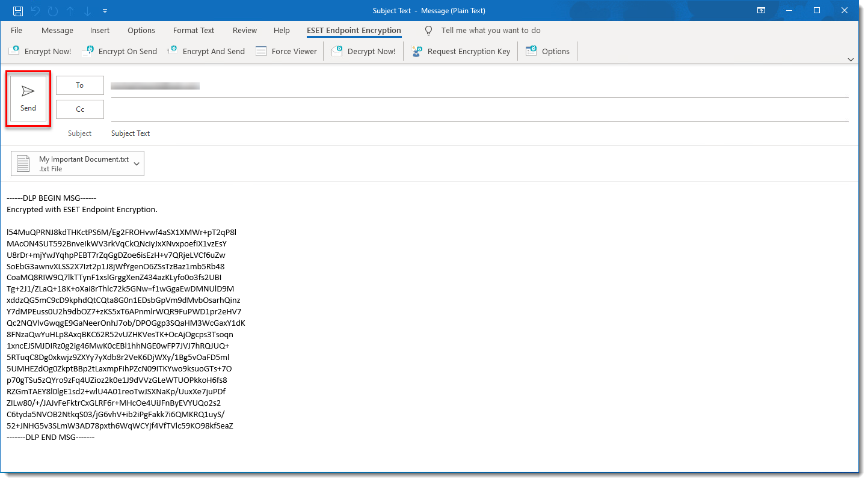Open the ESET encryption Options icon
Screen dimensions: 868x482
pos(531,50)
